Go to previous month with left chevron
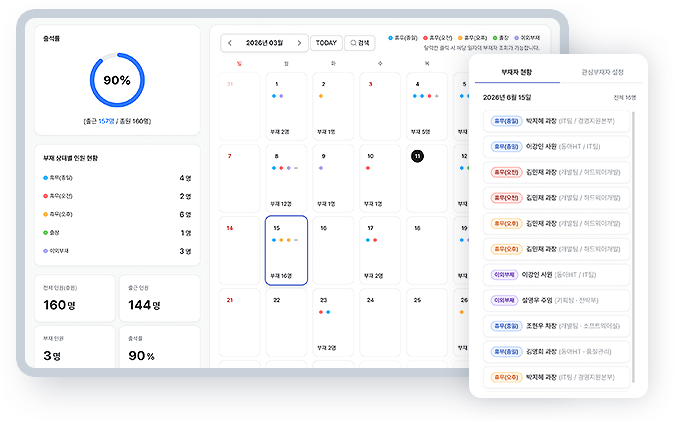693x421 pixels. click(x=230, y=43)
